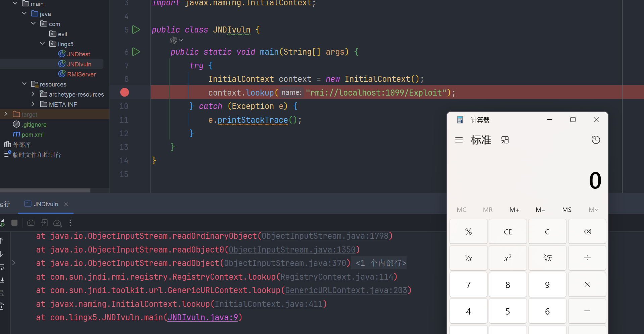Viewport: 644px width, 334px height.
Task: Open the RMIServer class
Action: click(x=77, y=74)
